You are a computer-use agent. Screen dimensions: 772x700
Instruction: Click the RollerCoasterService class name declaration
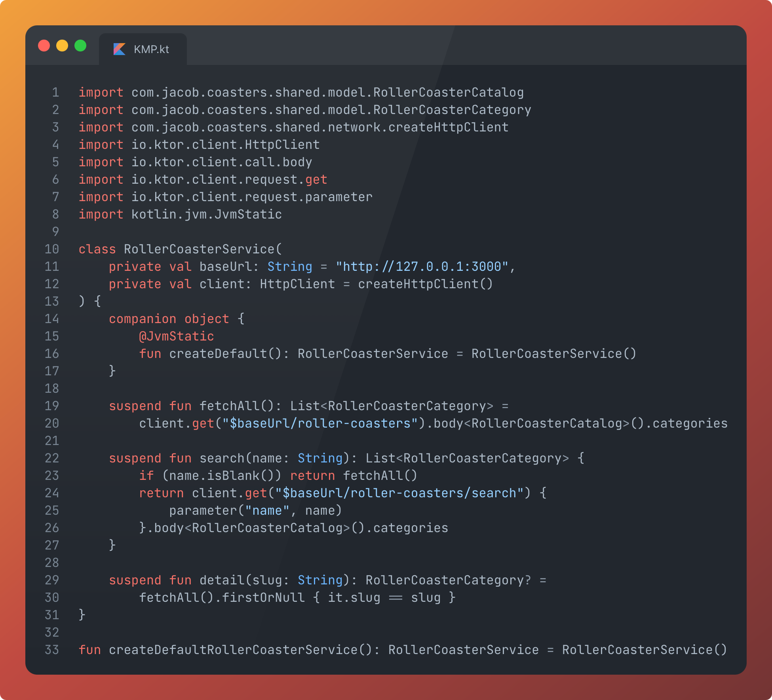click(199, 249)
